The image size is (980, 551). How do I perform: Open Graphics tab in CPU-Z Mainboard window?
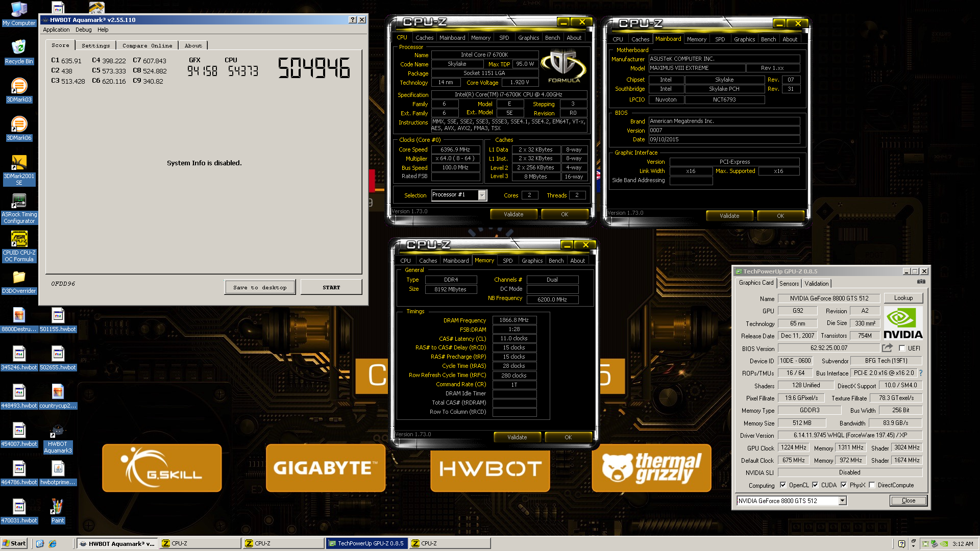(x=744, y=39)
